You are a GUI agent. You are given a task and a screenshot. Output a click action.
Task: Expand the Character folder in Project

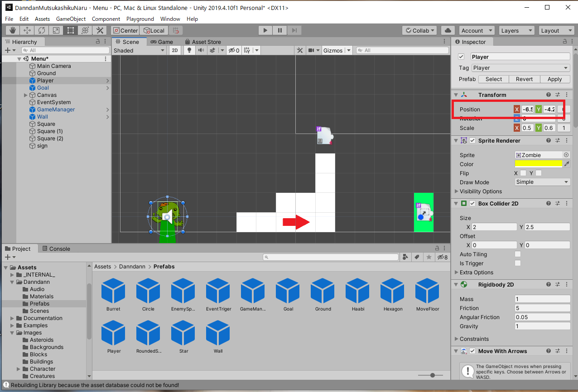coord(19,369)
